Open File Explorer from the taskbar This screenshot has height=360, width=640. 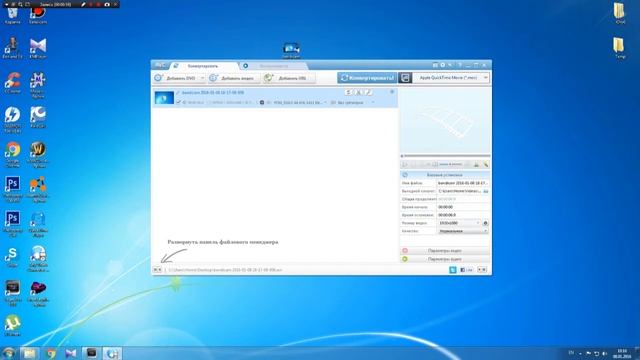click(29, 353)
